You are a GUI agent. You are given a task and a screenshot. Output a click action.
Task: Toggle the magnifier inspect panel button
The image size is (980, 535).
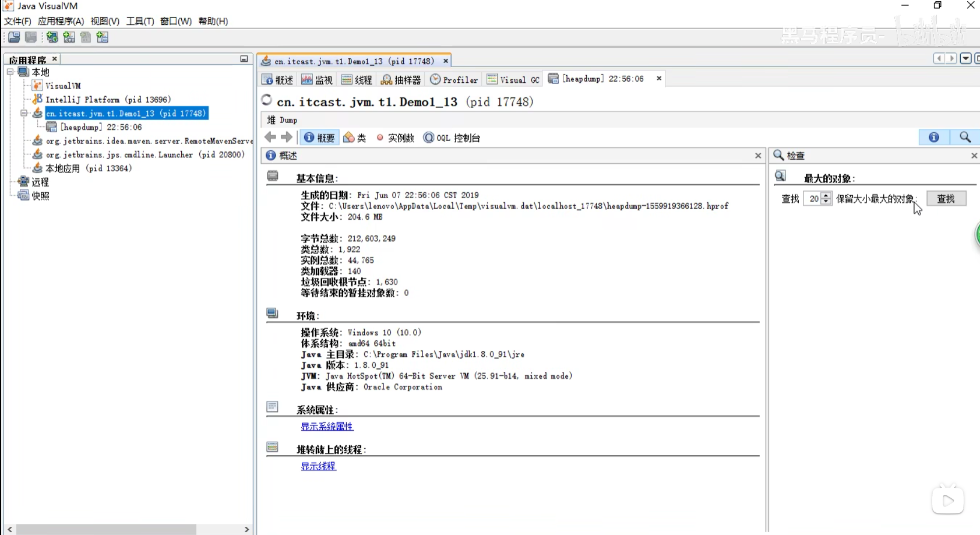[965, 137]
